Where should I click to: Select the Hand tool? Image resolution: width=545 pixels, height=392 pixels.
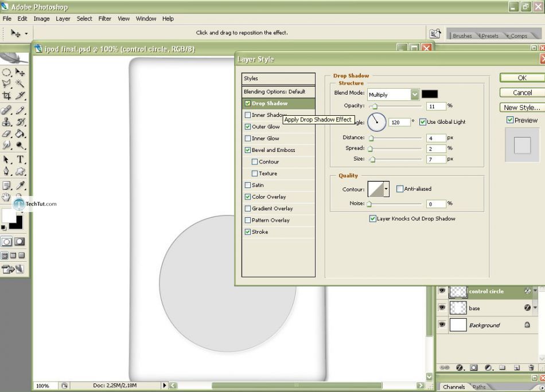pos(6,197)
